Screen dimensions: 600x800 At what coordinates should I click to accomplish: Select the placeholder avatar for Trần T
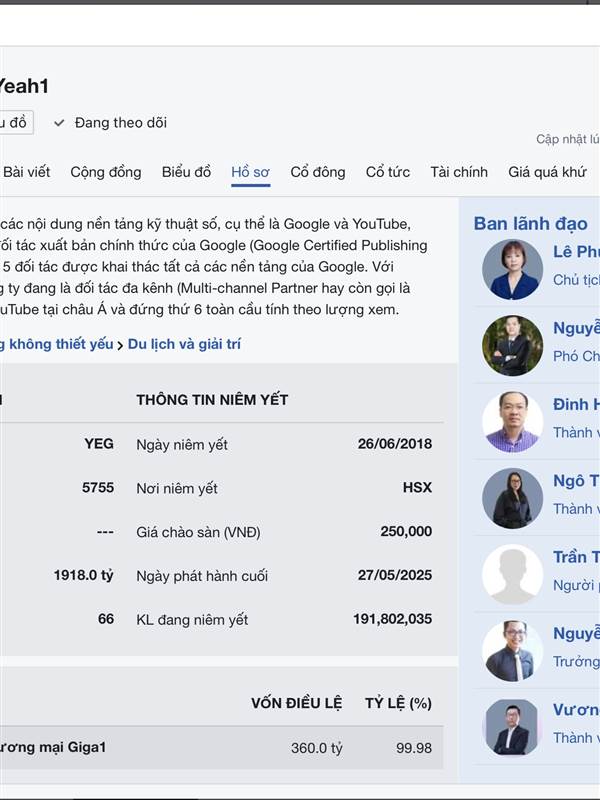pyautogui.click(x=512, y=574)
